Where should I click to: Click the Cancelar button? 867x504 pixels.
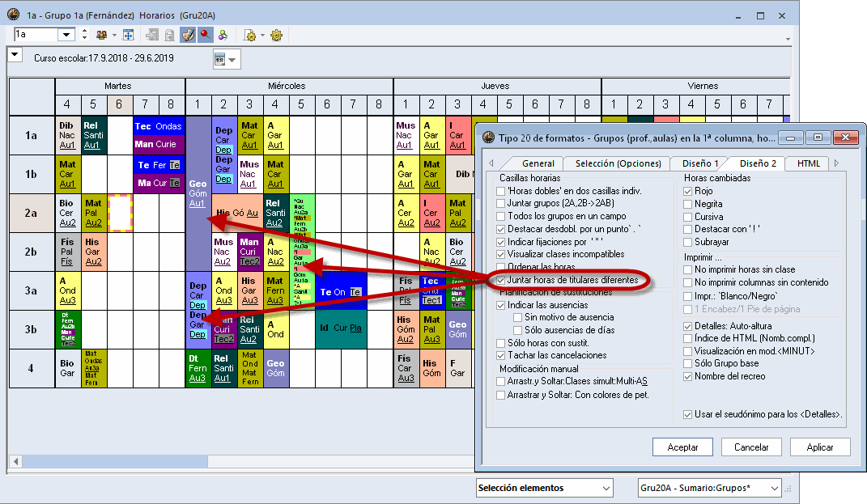click(x=751, y=447)
